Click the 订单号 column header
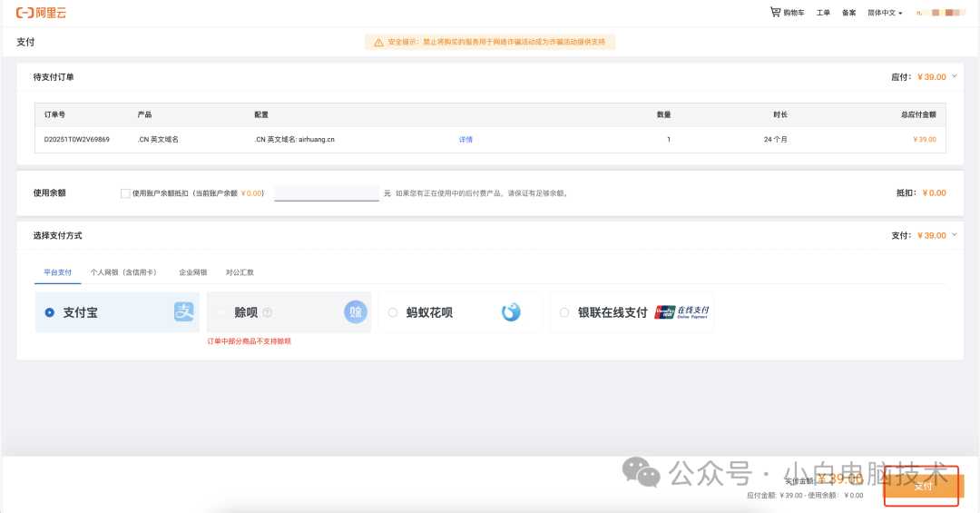The height and width of the screenshot is (513, 980). point(54,114)
